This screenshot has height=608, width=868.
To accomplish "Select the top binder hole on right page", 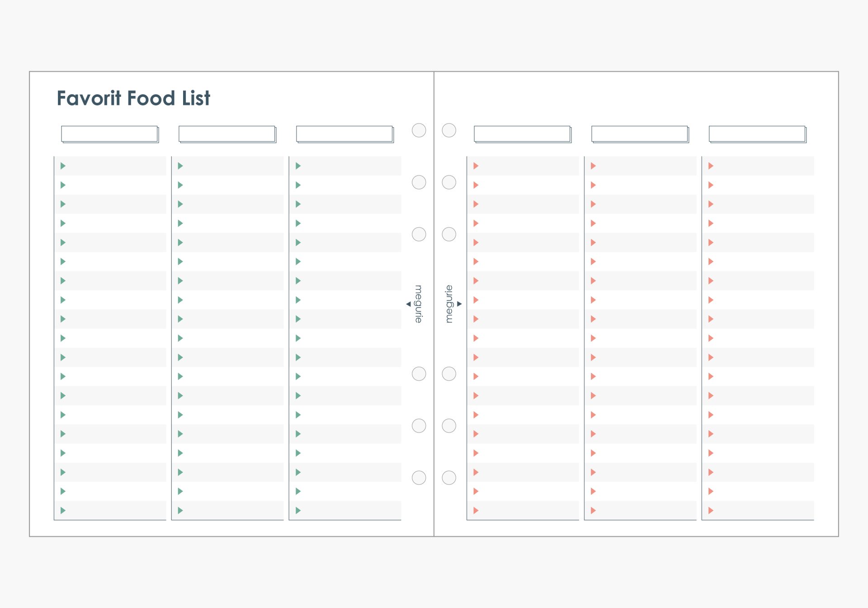I will click(x=449, y=130).
